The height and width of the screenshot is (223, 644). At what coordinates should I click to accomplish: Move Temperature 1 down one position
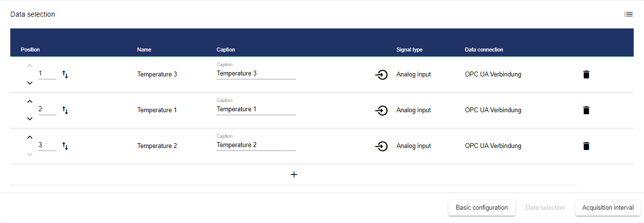pyautogui.click(x=30, y=119)
